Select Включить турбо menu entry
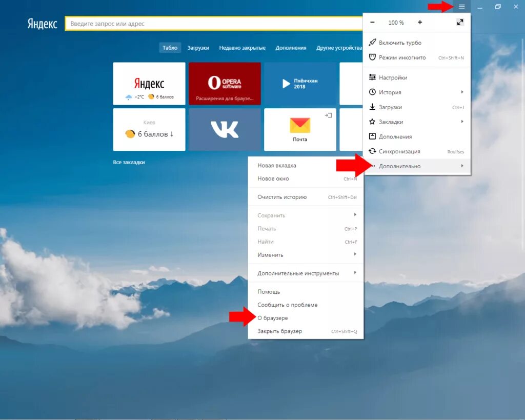 tap(417, 43)
